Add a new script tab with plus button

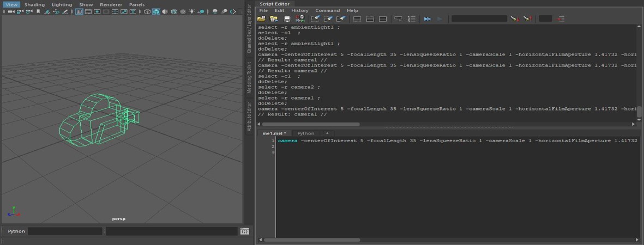point(327,133)
